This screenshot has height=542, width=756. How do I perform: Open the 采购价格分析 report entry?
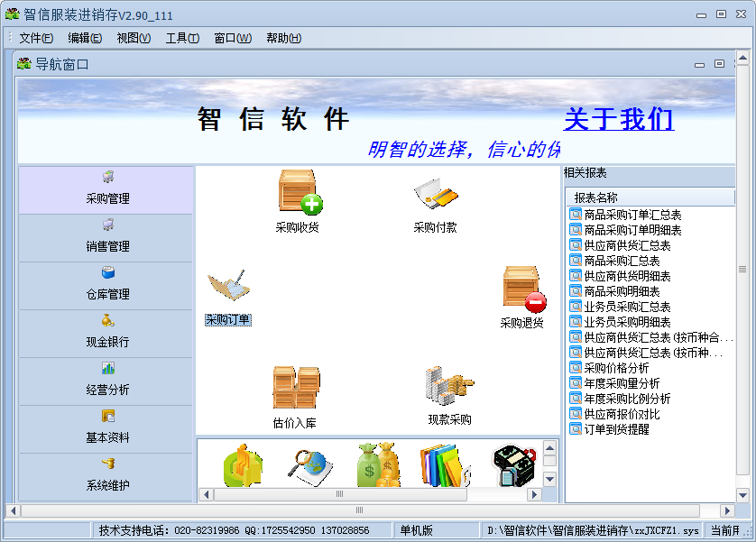[x=615, y=368]
